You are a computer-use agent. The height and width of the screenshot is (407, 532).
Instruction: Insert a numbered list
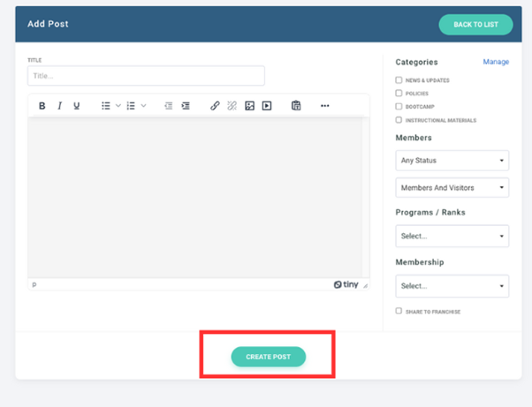tap(131, 106)
